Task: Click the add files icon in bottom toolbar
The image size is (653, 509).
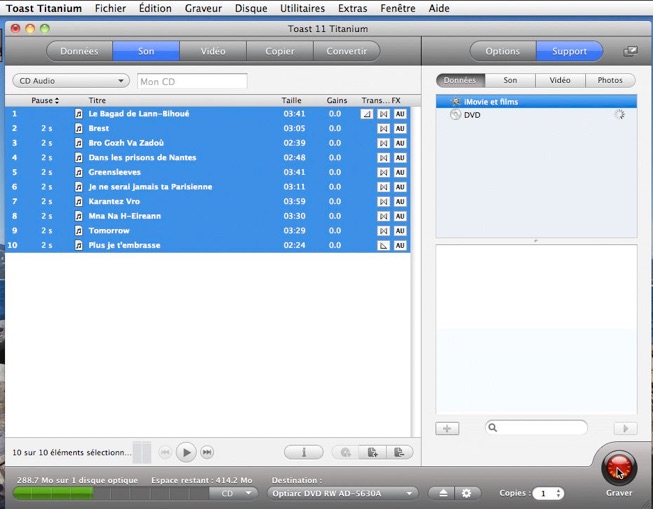Action: coord(372,452)
